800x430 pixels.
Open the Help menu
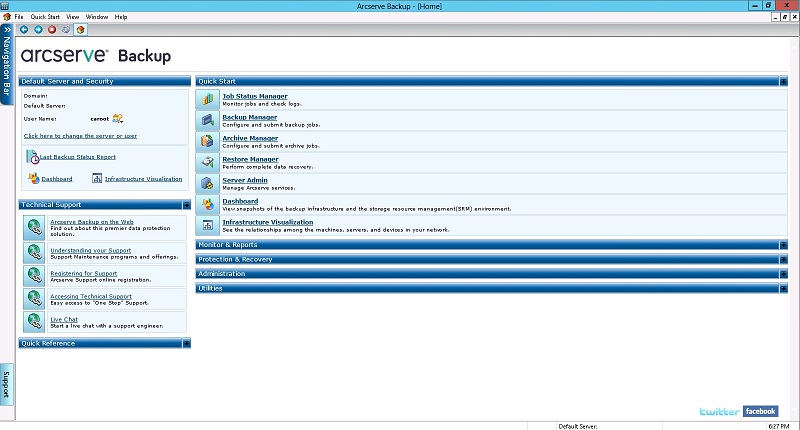point(121,17)
